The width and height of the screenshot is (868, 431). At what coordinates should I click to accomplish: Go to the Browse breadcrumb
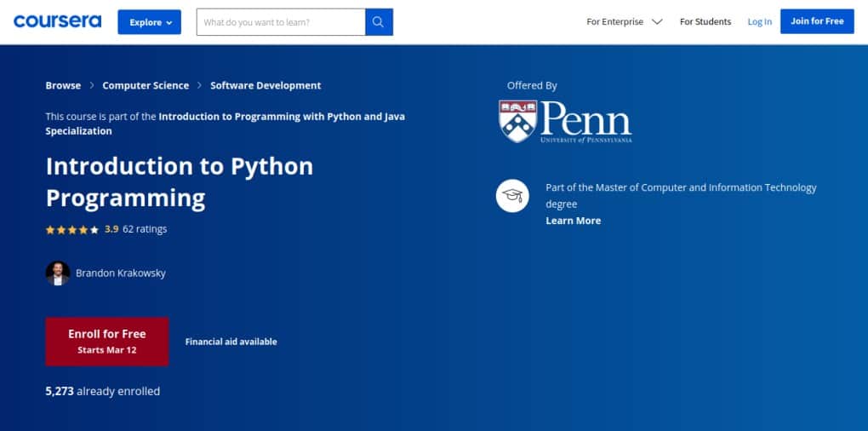(x=63, y=85)
